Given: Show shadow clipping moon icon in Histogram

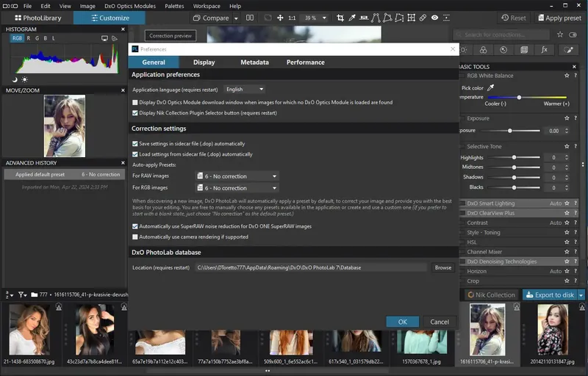Looking at the screenshot, I should click(x=15, y=79).
